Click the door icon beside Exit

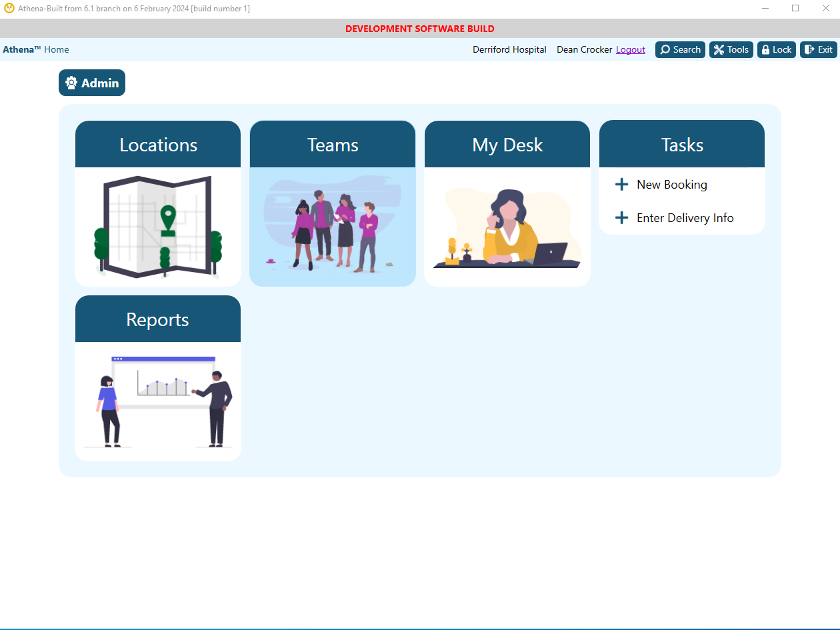click(809, 50)
